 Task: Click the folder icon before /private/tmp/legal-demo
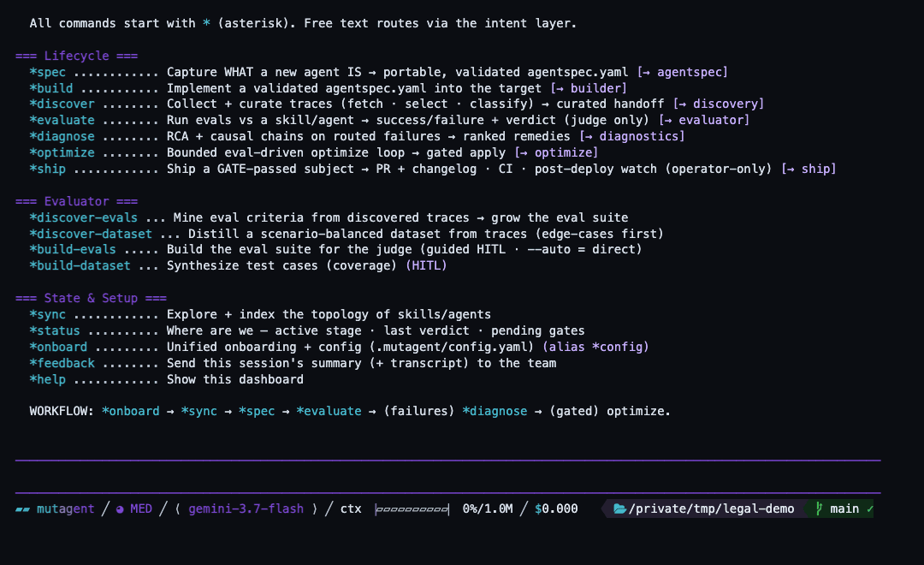tap(619, 508)
